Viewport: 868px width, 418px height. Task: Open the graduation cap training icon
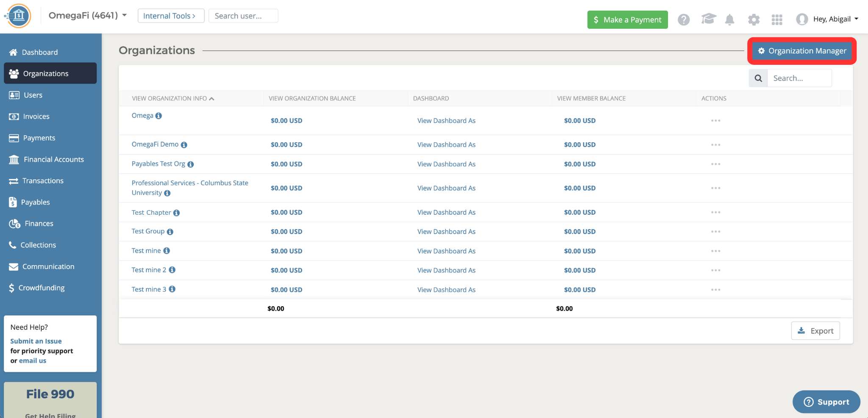click(708, 19)
